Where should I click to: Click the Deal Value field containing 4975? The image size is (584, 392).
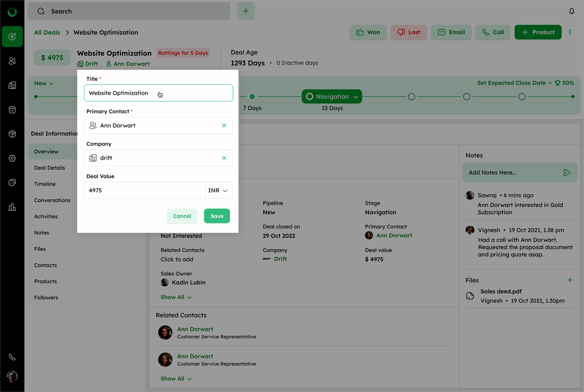click(144, 190)
